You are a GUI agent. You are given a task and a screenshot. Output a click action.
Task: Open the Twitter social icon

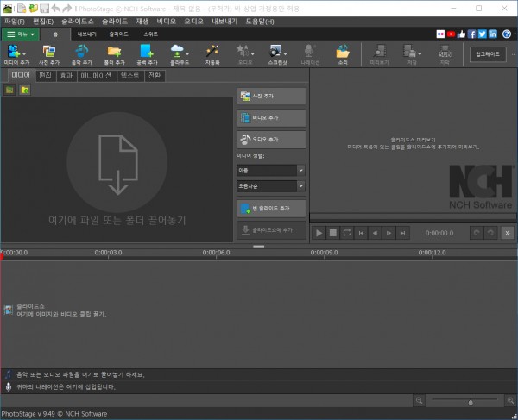pyautogui.click(x=483, y=34)
